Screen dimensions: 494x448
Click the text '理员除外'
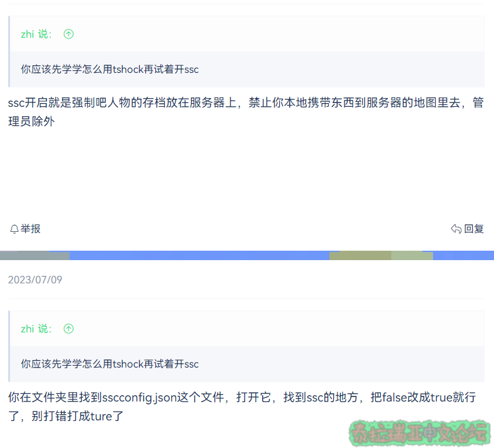tap(31, 121)
